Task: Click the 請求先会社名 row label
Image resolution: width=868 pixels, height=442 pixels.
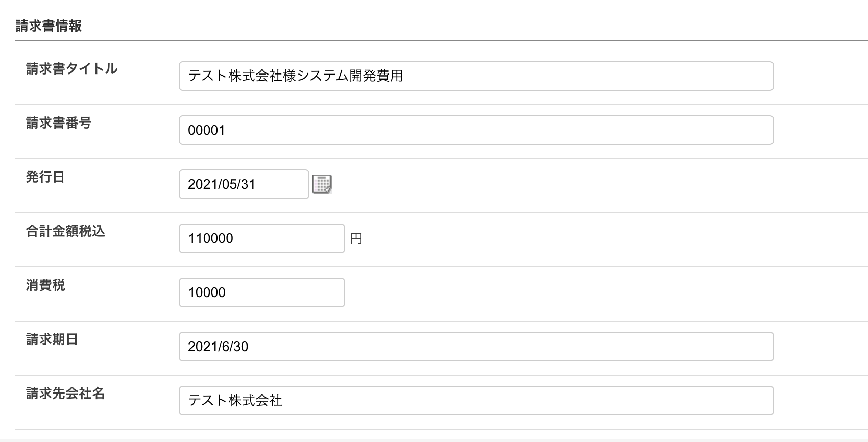Action: 65,394
